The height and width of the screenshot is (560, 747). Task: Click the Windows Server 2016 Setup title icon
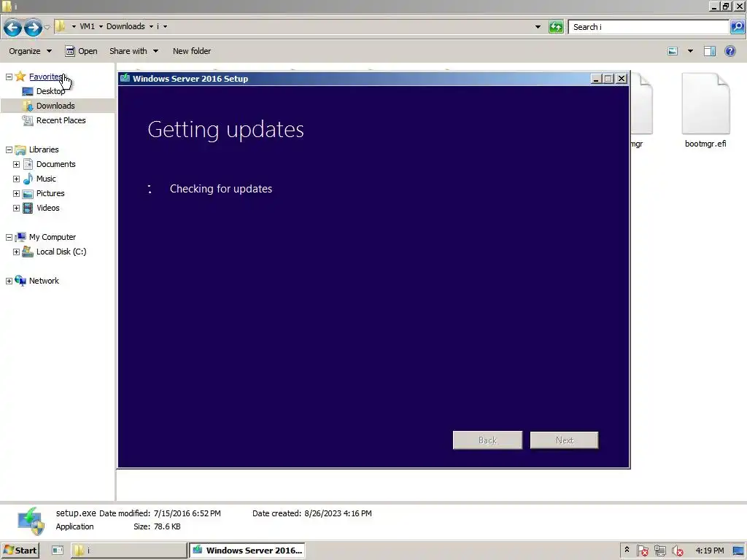tap(125, 79)
